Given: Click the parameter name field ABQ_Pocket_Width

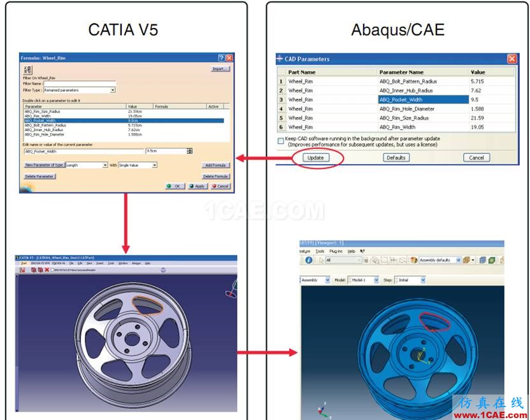Looking at the screenshot, I should 84,151.
